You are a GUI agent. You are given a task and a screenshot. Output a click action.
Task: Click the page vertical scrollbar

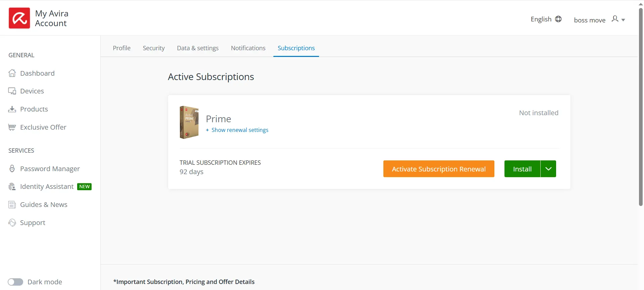(641, 107)
